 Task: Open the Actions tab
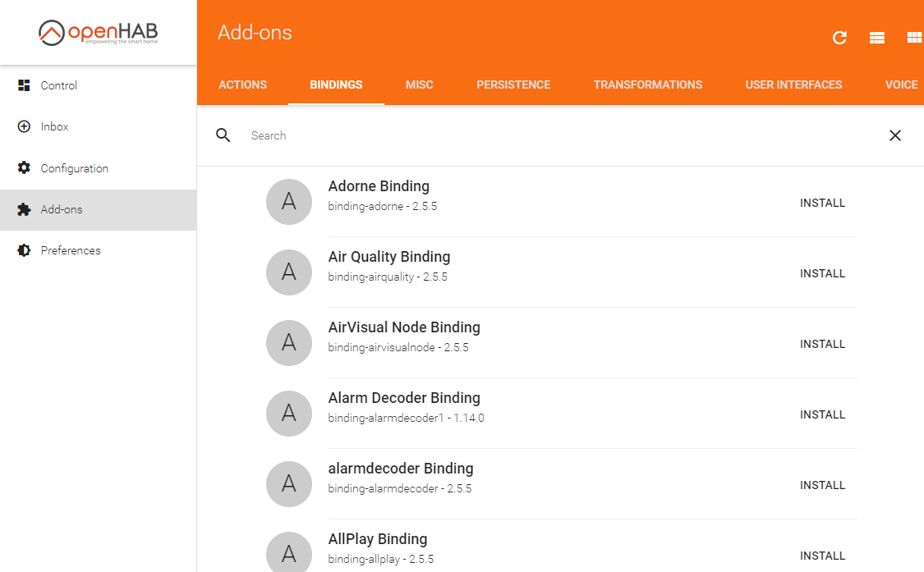243,85
